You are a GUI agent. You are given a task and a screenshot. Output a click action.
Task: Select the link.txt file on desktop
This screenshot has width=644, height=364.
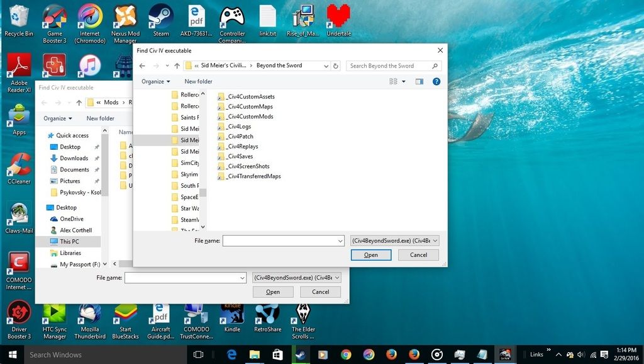pos(267,21)
